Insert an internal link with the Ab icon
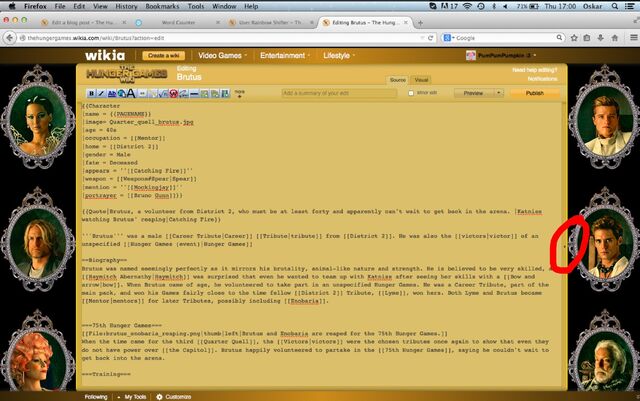 112,94
